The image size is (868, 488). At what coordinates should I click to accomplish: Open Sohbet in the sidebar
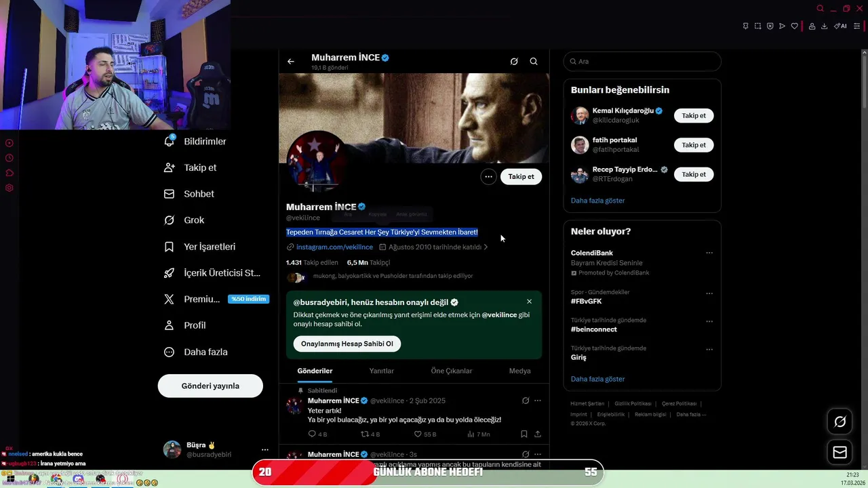189,194
